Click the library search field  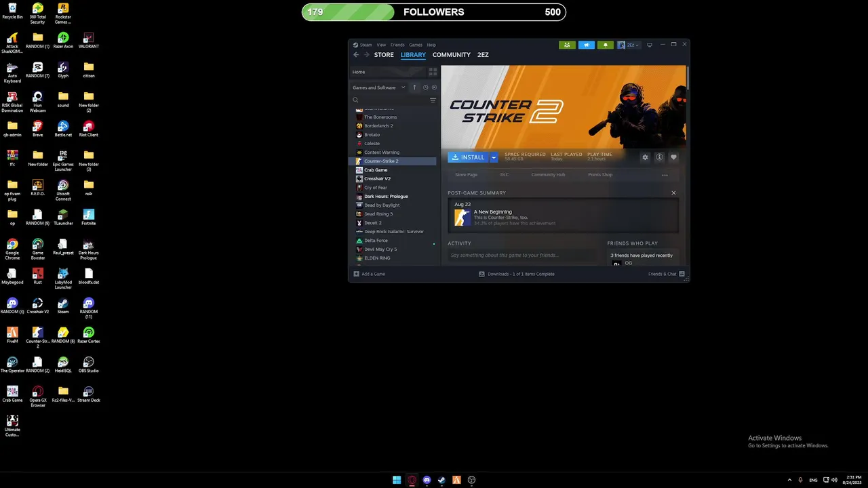tap(390, 100)
